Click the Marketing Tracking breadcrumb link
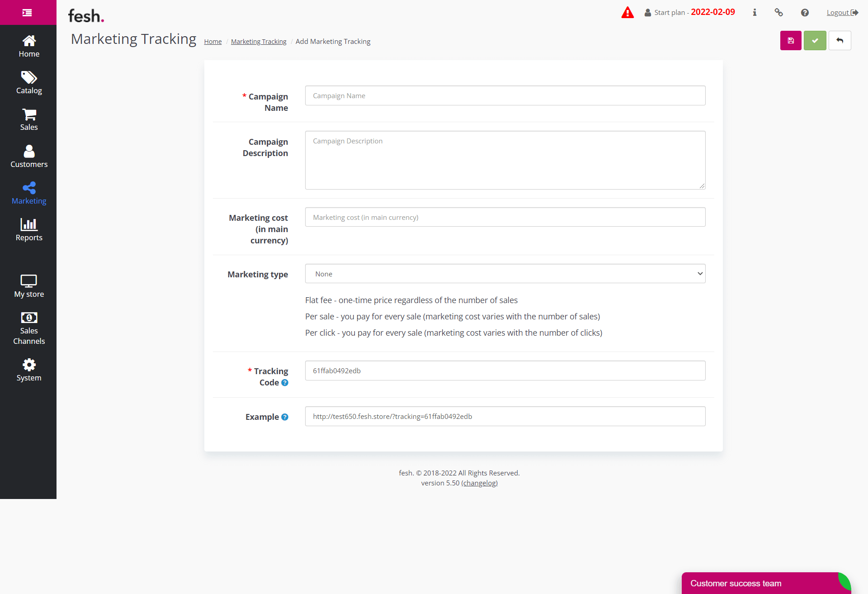Image resolution: width=868 pixels, height=594 pixels. pyautogui.click(x=259, y=42)
